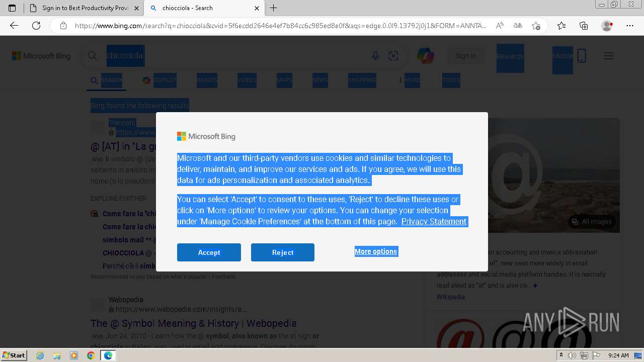Open Read aloud icon in address bar

pos(500,26)
